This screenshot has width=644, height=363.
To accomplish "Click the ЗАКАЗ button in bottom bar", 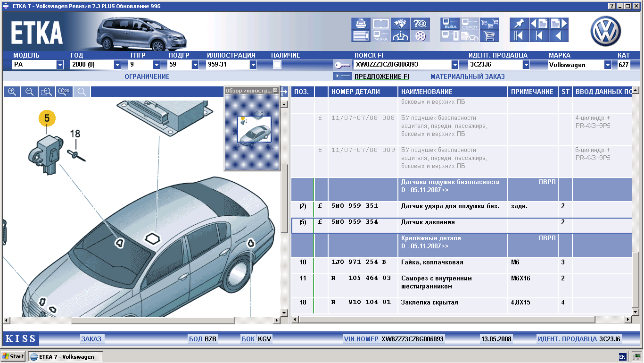I will [x=91, y=339].
